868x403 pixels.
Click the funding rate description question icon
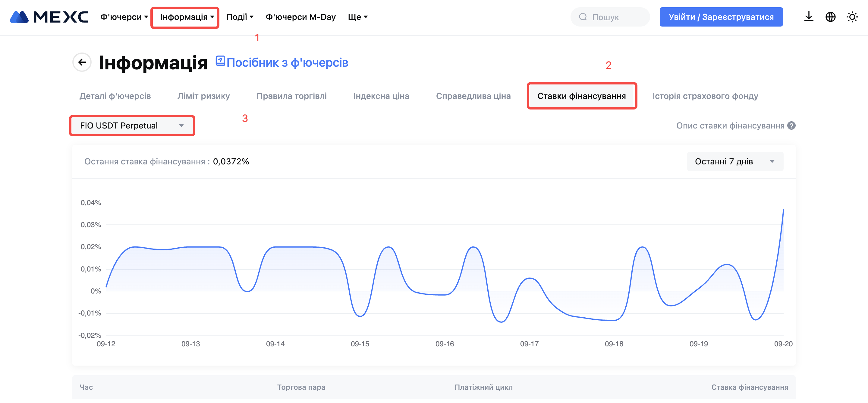coord(791,126)
